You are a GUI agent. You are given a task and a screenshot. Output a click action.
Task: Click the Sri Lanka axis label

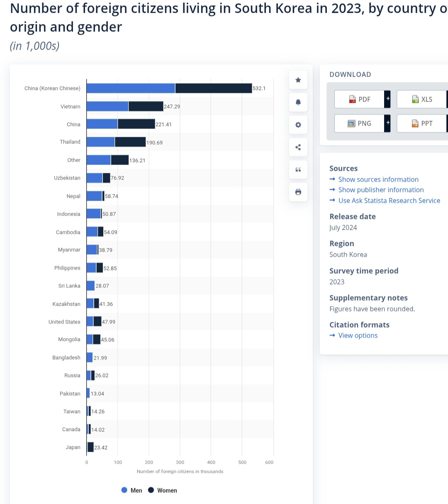click(69, 286)
